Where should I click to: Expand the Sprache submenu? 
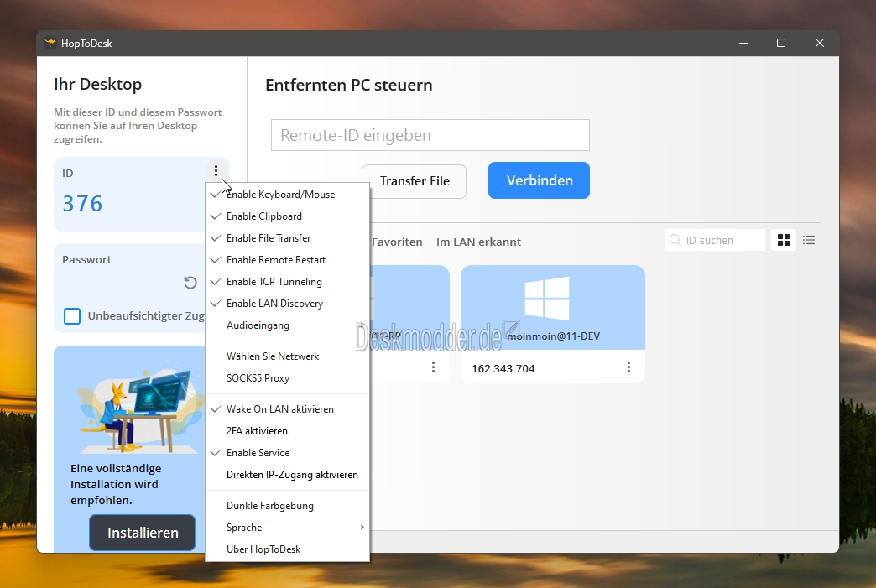(288, 527)
